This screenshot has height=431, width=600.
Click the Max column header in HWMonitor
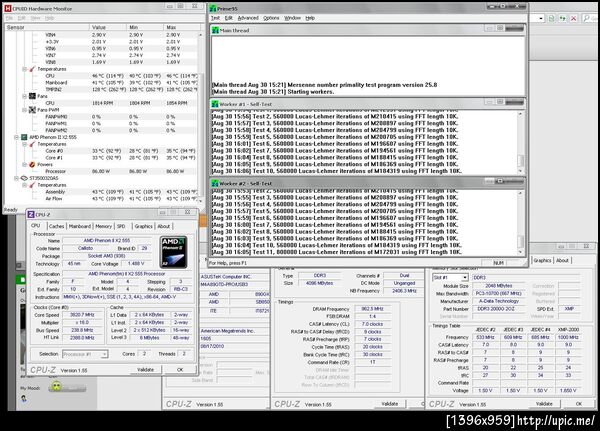click(182, 27)
